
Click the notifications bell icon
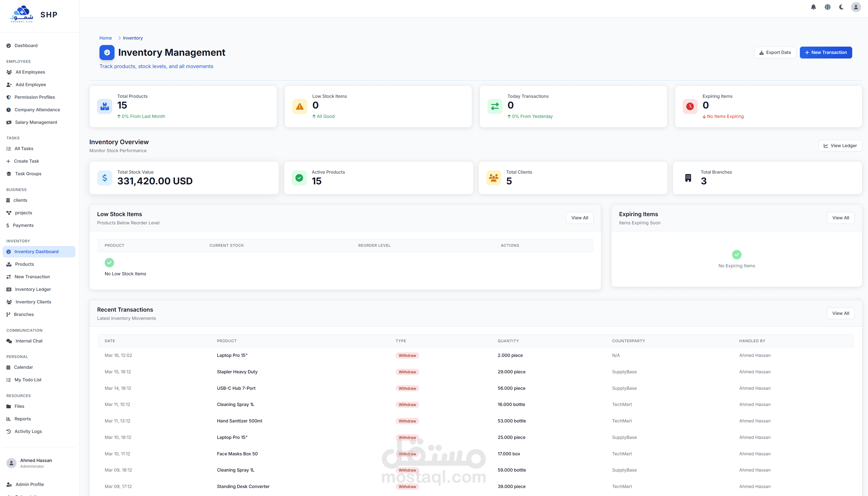813,7
